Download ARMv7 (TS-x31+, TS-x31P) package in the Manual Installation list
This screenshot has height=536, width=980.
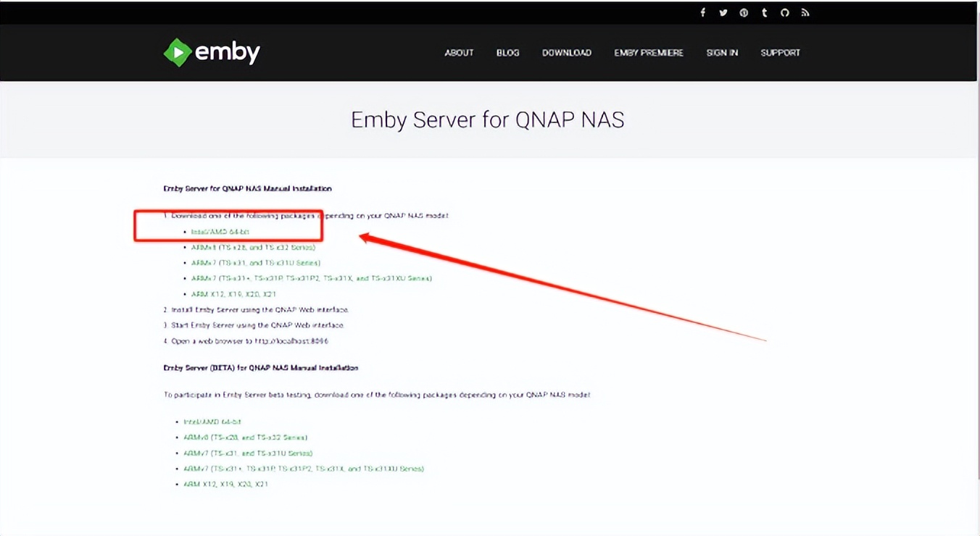[x=312, y=278]
